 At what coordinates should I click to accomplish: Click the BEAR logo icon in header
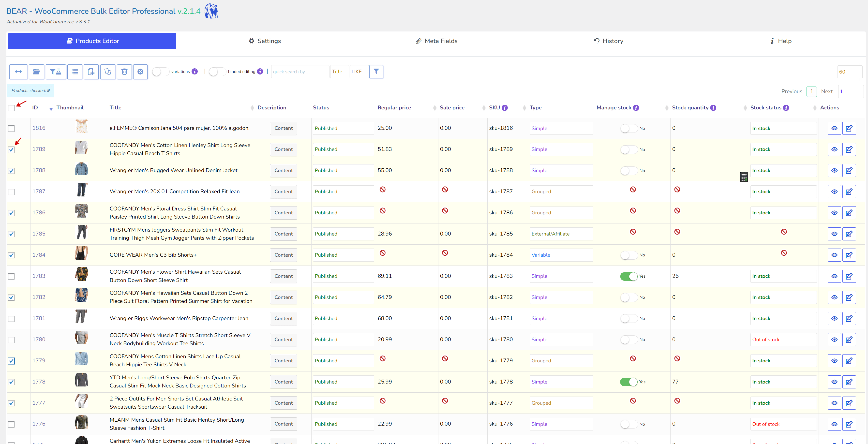[x=211, y=11]
